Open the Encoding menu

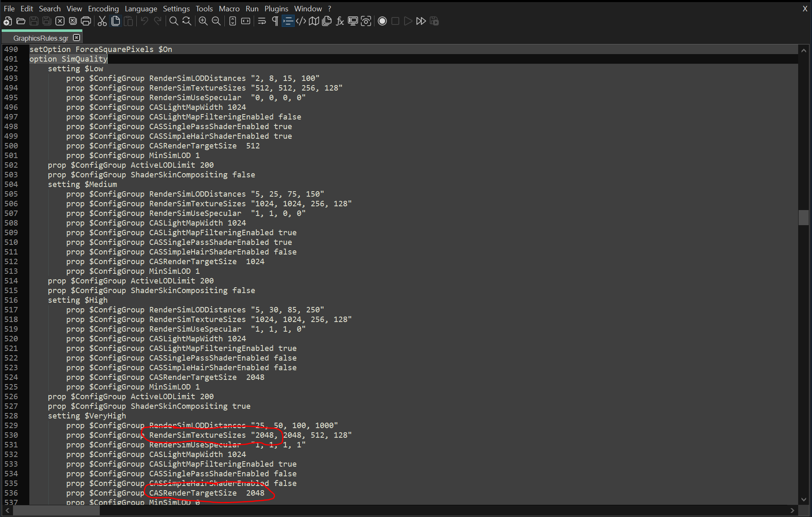[103, 8]
